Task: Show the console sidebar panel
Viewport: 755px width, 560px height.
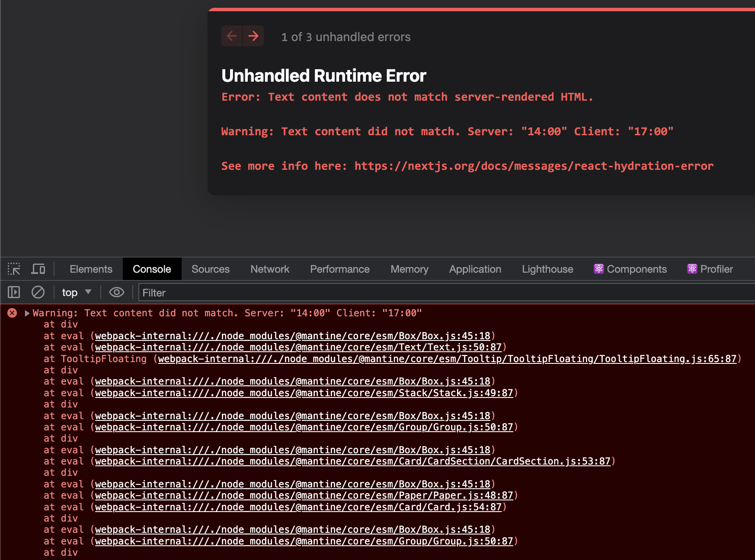Action: pos(13,292)
